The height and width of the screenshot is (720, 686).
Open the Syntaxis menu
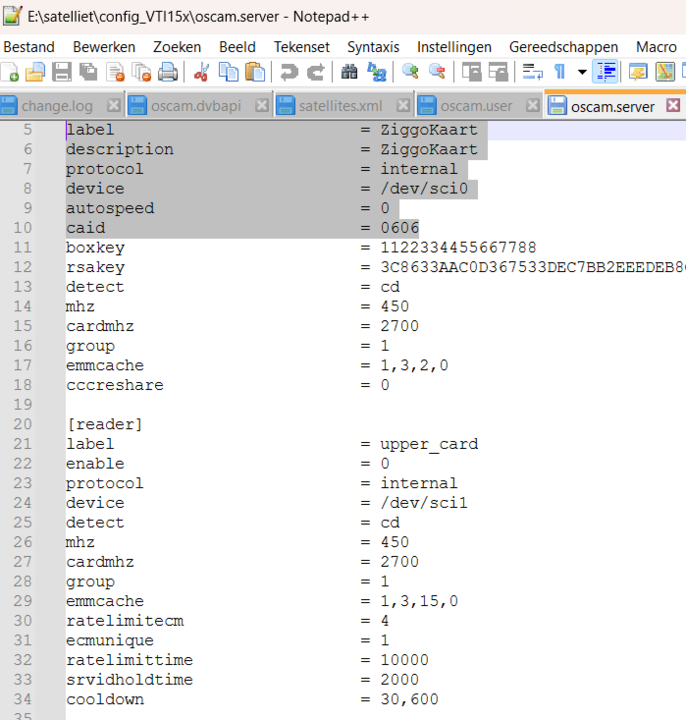pos(373,47)
